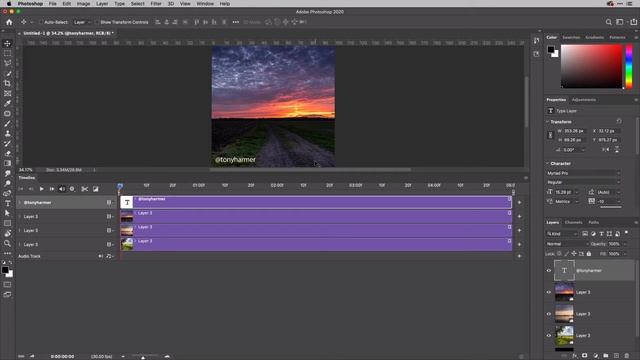Add media to the @tonyharmer track with plus
Viewport: 640px width, 360px height.
point(519,202)
